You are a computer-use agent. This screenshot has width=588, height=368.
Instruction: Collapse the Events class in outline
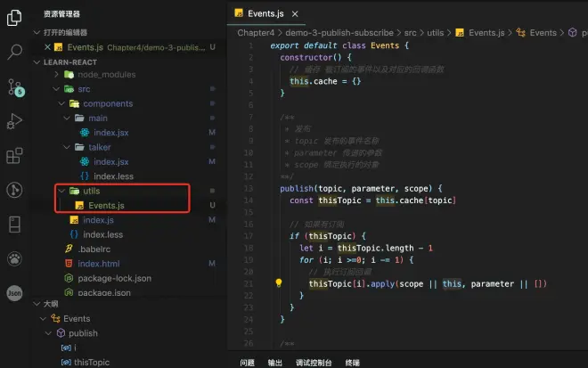[x=43, y=319]
